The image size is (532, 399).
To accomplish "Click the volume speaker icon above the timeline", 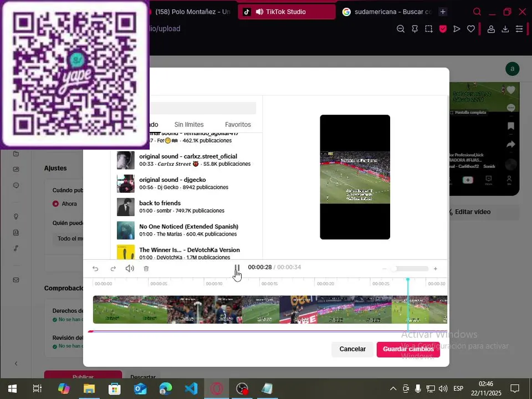I will (x=130, y=268).
